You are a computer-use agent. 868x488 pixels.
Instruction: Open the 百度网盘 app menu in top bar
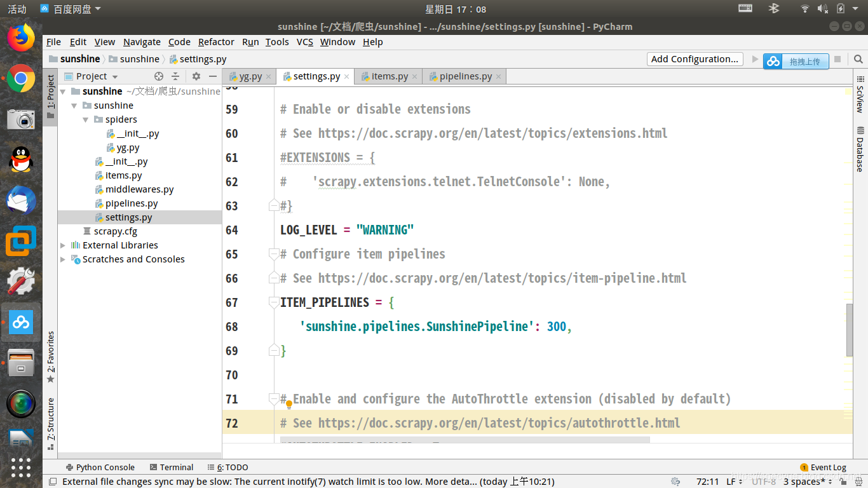click(x=70, y=9)
